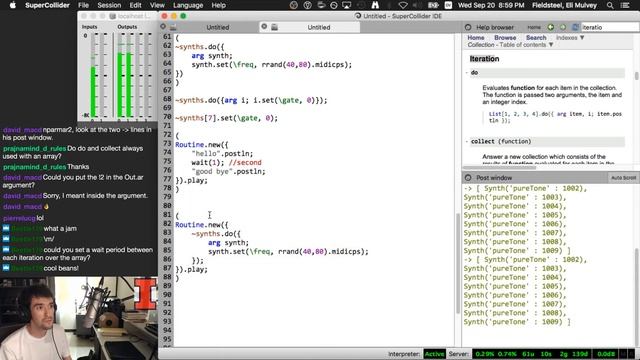Collapse the 'do' method section

coord(467,73)
